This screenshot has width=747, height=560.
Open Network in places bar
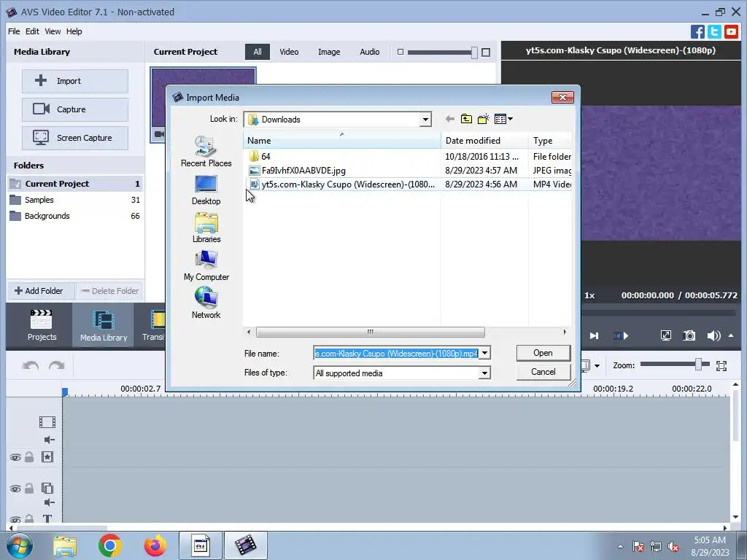pyautogui.click(x=206, y=303)
